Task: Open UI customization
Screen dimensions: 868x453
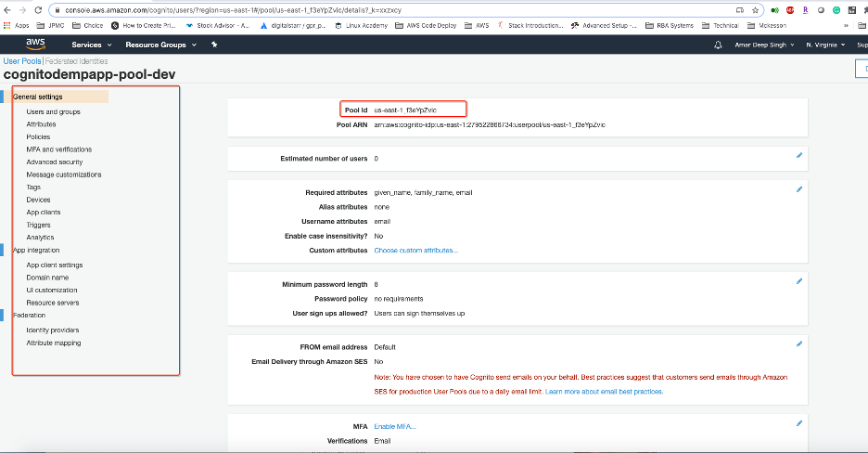Action: coord(52,291)
